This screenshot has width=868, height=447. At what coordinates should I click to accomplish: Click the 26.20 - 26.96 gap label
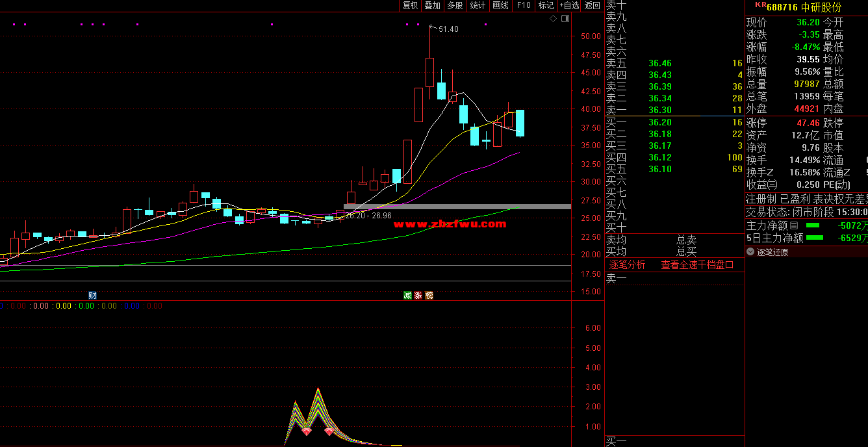tap(368, 215)
